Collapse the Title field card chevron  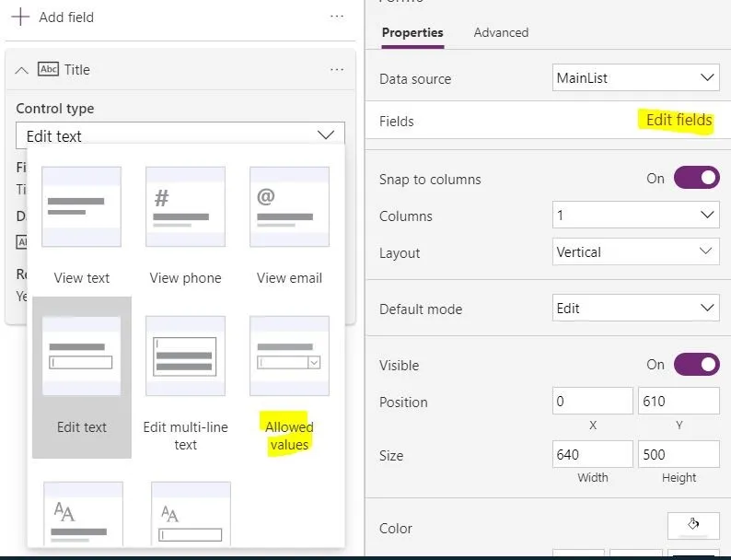(21, 70)
